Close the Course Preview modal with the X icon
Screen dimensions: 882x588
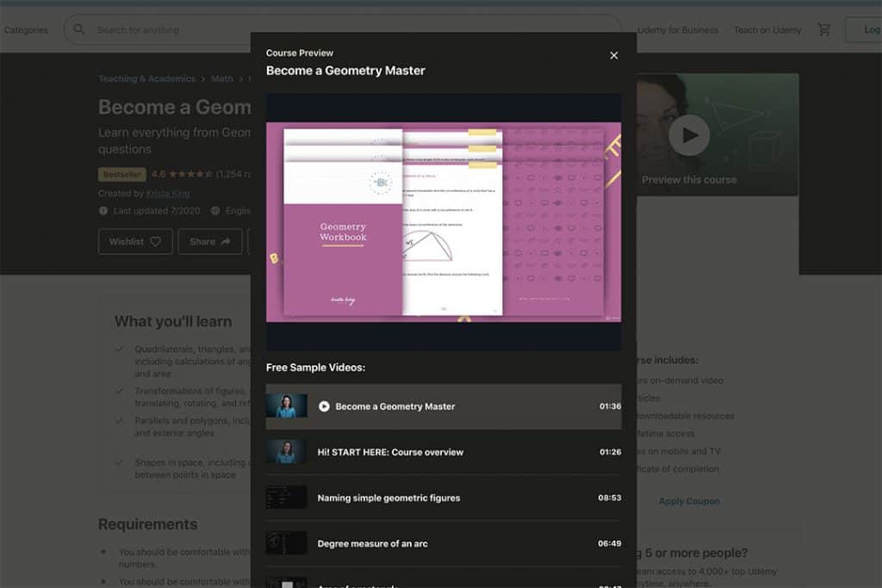coord(614,55)
